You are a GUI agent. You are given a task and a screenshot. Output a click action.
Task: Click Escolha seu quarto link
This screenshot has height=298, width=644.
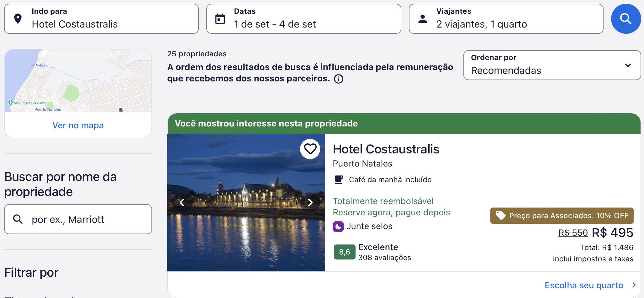click(x=584, y=285)
